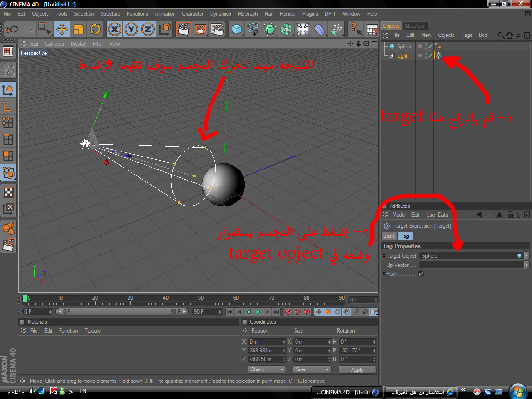Viewport: 532px width, 399px height.
Task: Click stepper arrows of Rotation P field
Action: click(374, 351)
